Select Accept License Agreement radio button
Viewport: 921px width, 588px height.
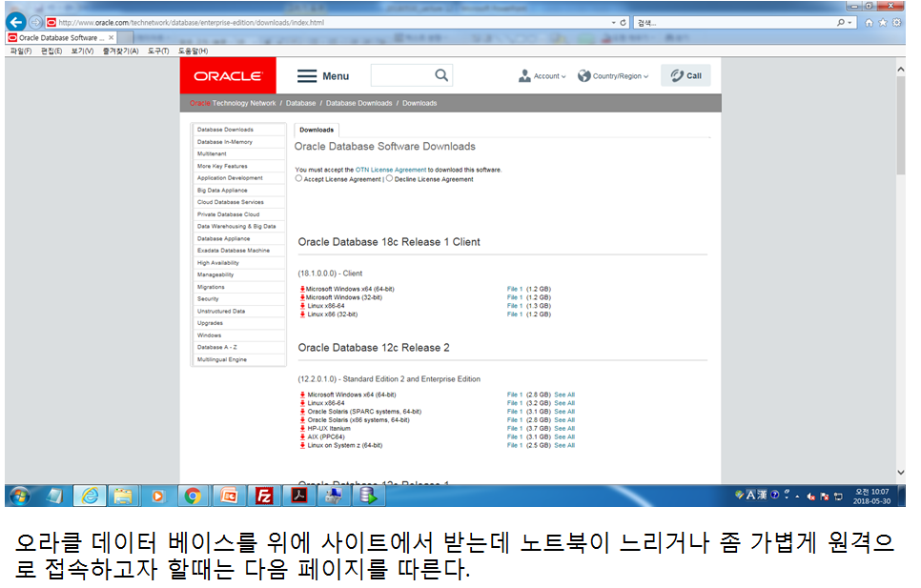pyautogui.click(x=298, y=178)
